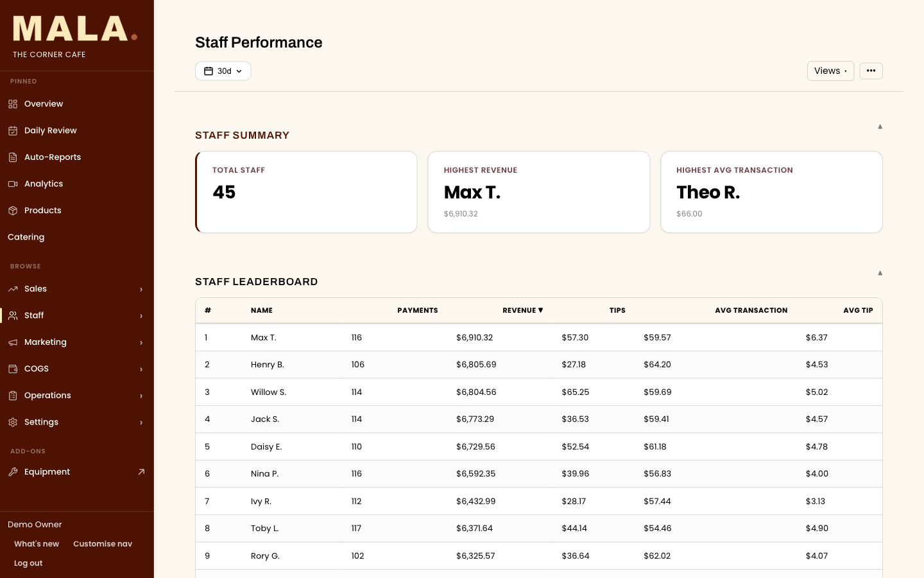Click the Equipment wrench icon
Image resolution: width=924 pixels, height=578 pixels.
pyautogui.click(x=13, y=472)
